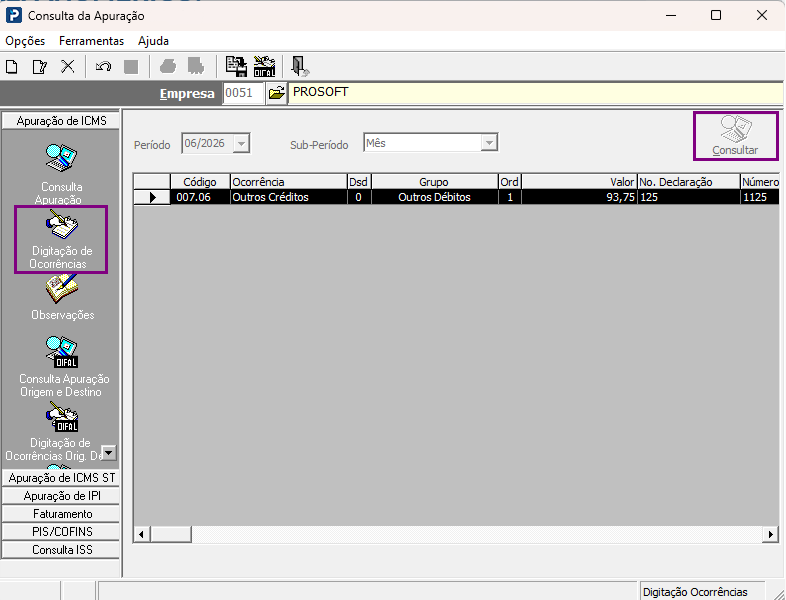Click the Outros Créditos cell
Viewport: 786px width, 600px height.
(289, 197)
